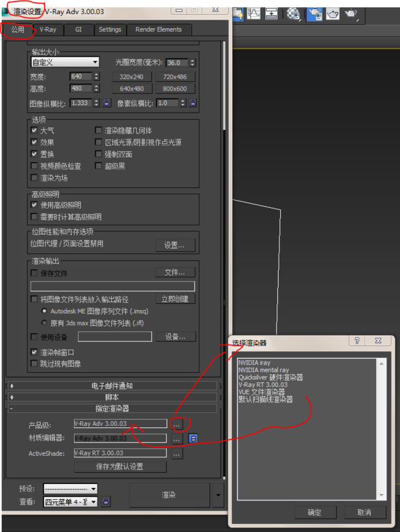The image size is (400, 532).
Task: Click 文件... to set the output file
Action: click(x=175, y=273)
